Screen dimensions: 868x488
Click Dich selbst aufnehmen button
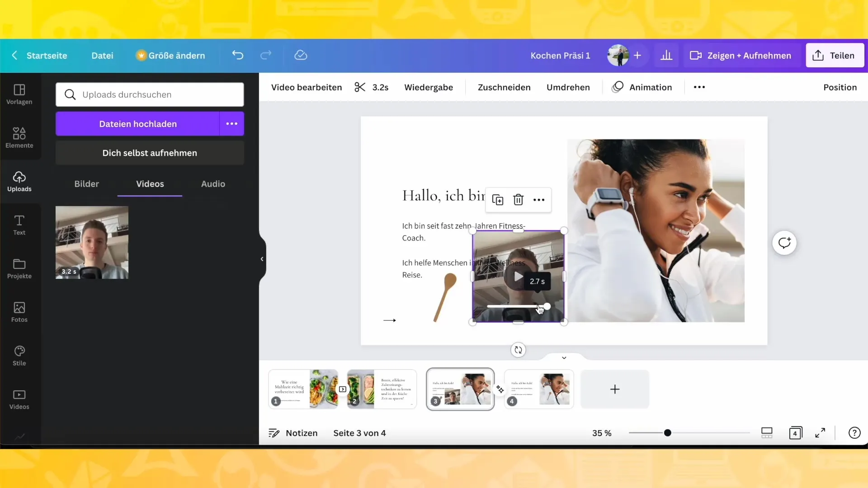click(x=150, y=153)
